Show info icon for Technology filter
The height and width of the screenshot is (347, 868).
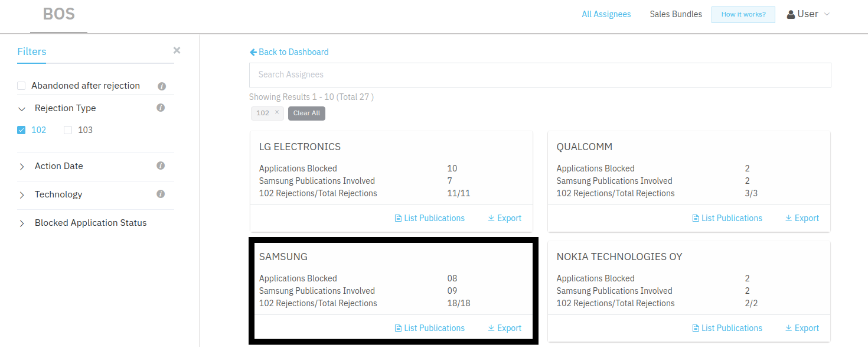coord(161,194)
